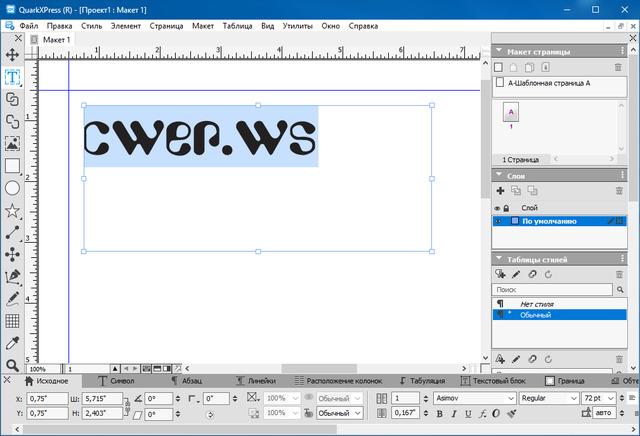This screenshot has height=436, width=640.
Task: Open the Таблица menu
Action: 238,25
